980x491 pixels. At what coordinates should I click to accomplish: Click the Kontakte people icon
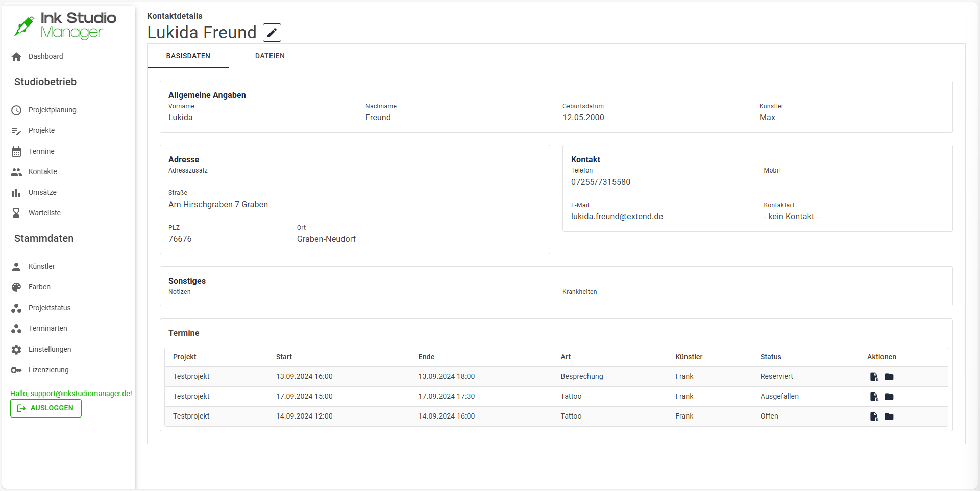[x=16, y=172]
